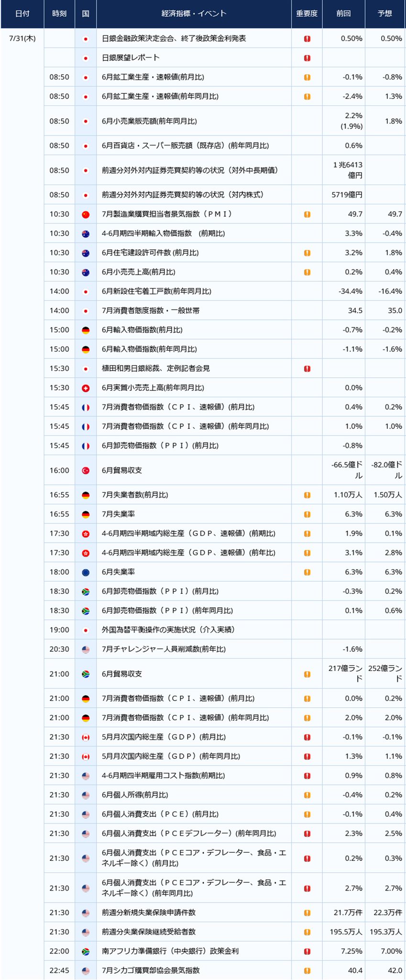This screenshot has width=406, height=980.
Task: Click forecast value 195.3万人
Action: (386, 932)
